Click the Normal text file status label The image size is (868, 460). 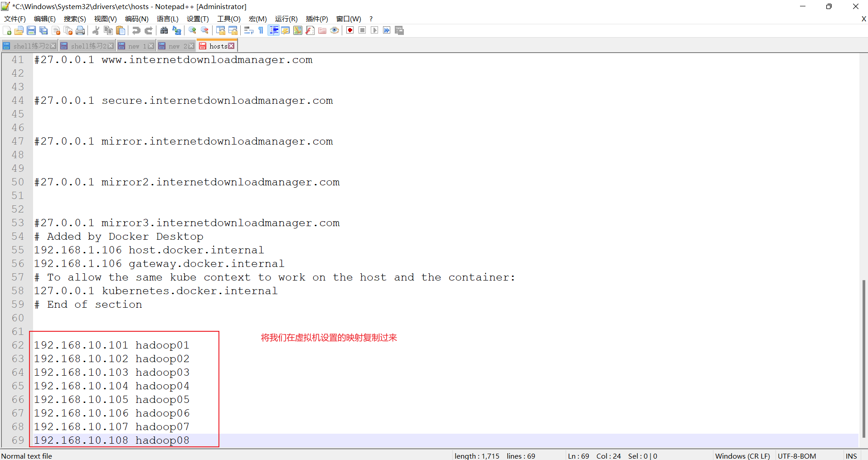[x=27, y=456]
